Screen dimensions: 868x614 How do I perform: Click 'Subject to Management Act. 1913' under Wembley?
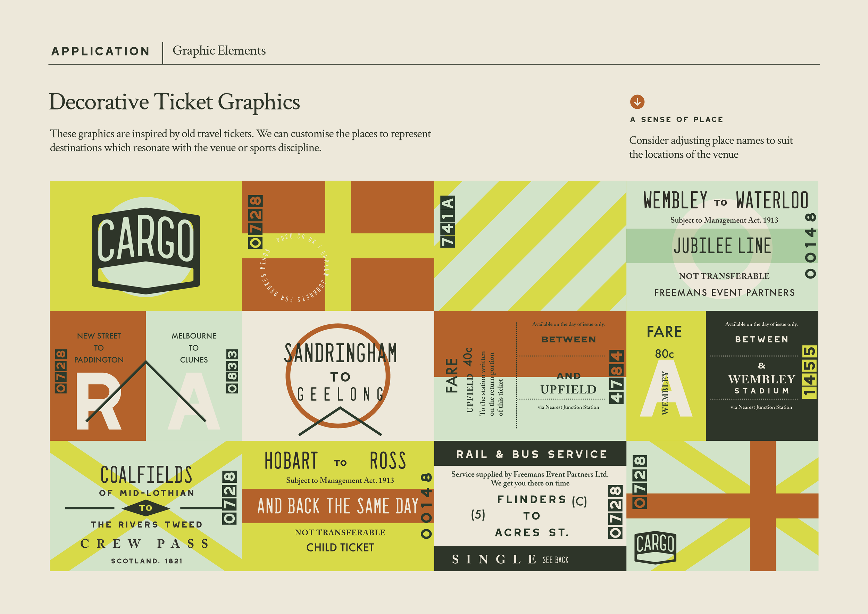click(724, 220)
